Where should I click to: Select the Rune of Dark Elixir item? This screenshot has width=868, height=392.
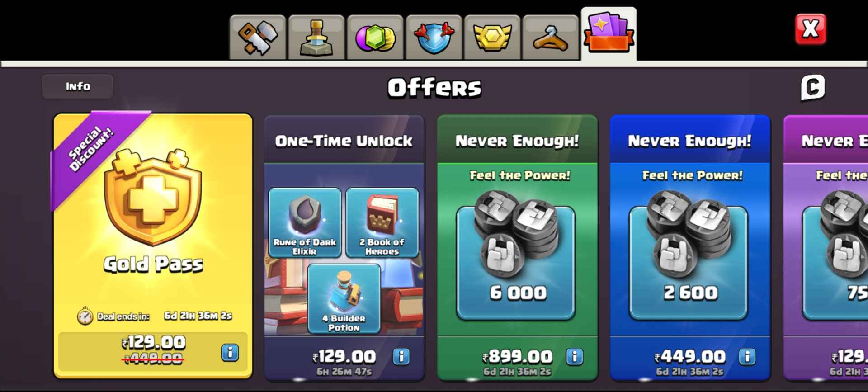pos(305,223)
